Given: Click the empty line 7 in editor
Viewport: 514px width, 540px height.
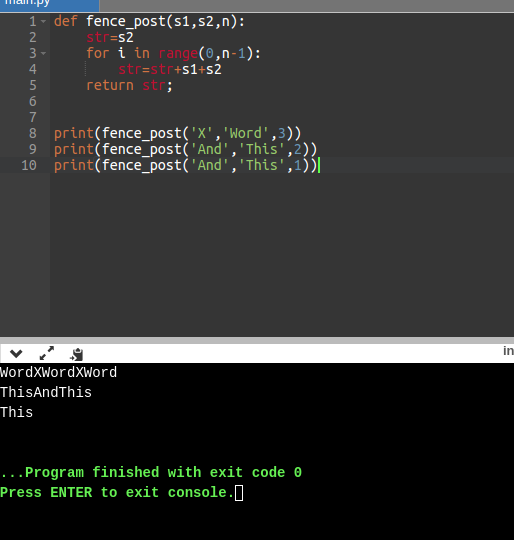Looking at the screenshot, I should coord(282,117).
